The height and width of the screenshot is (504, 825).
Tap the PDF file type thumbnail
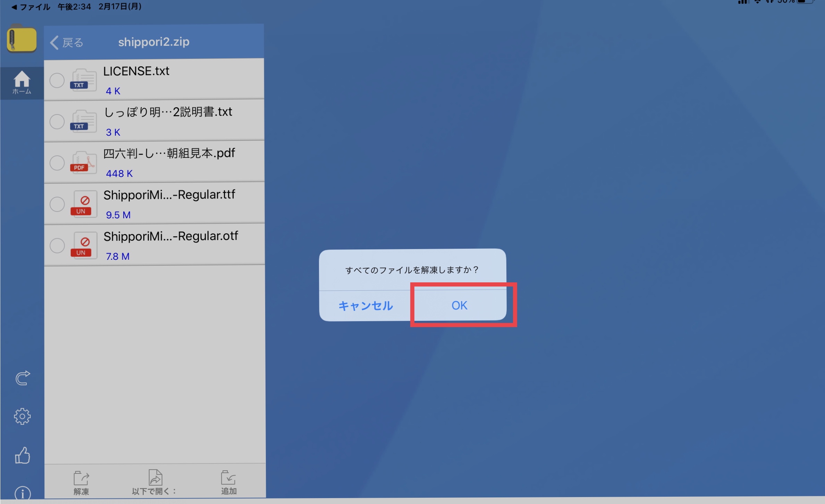(83, 162)
